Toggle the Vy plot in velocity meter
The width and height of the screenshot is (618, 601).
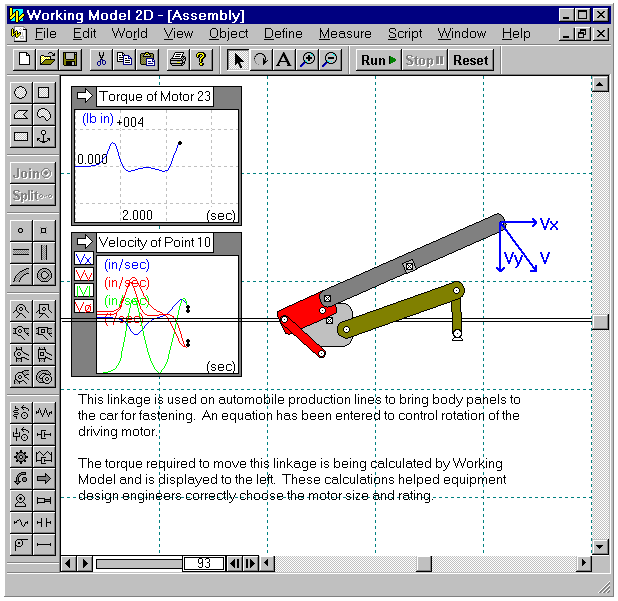pos(84,275)
